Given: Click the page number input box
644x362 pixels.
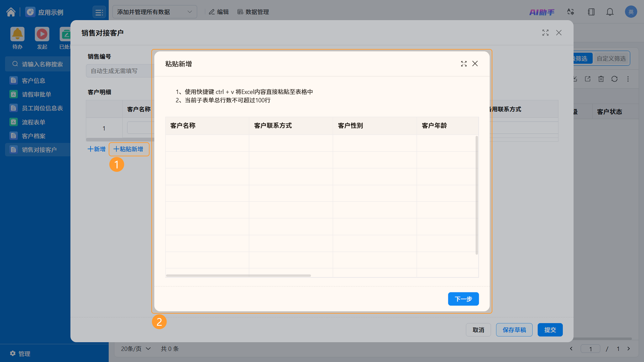Looking at the screenshot, I should pos(590,349).
